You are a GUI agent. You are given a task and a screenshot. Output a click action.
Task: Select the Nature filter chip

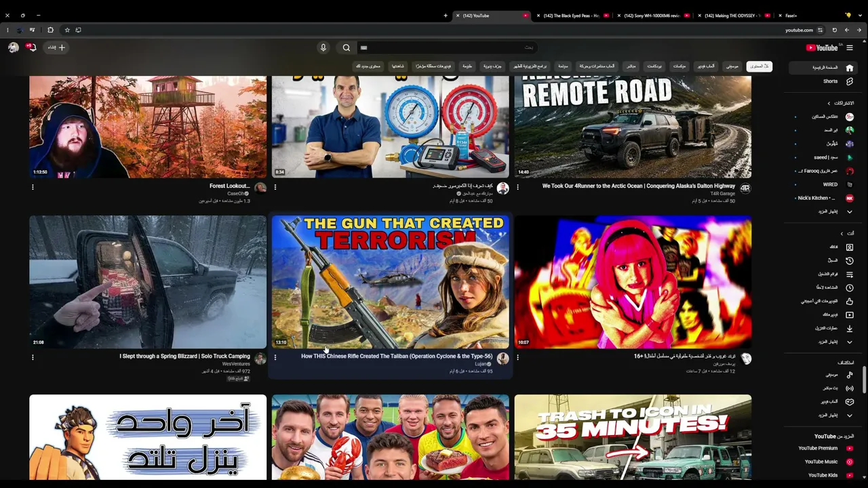(x=467, y=66)
